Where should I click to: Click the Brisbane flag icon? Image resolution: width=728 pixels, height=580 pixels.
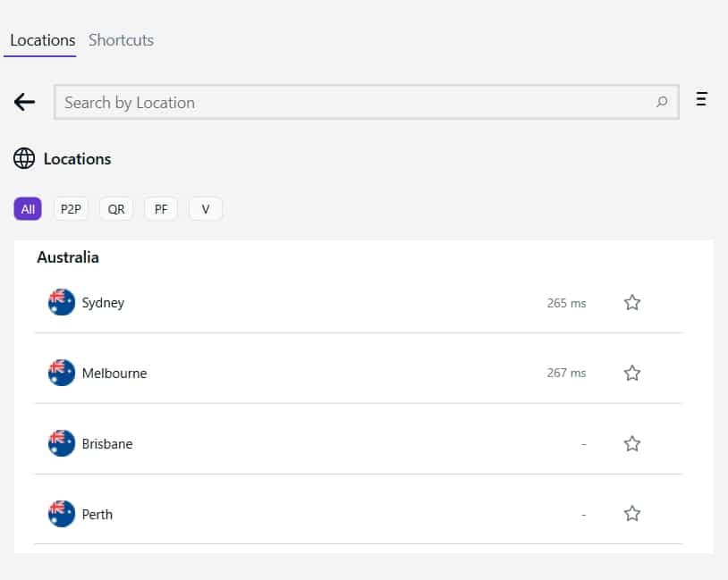pyautogui.click(x=62, y=443)
